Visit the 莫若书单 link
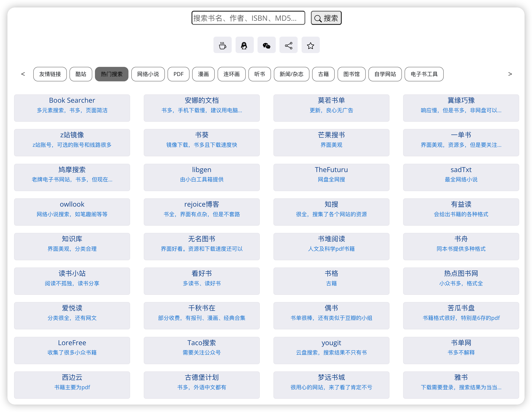This screenshot has height=412, width=532. [331, 108]
